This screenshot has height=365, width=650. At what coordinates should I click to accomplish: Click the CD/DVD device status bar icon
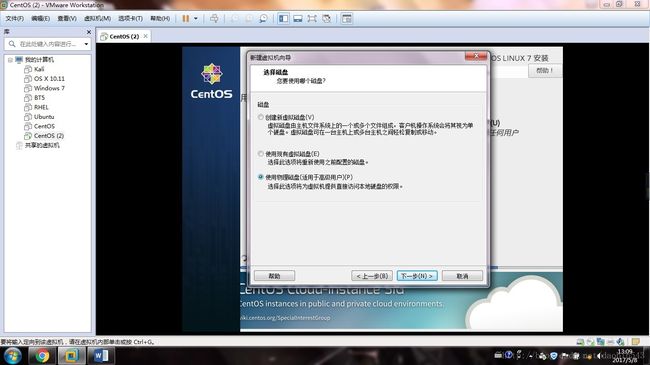click(x=590, y=342)
